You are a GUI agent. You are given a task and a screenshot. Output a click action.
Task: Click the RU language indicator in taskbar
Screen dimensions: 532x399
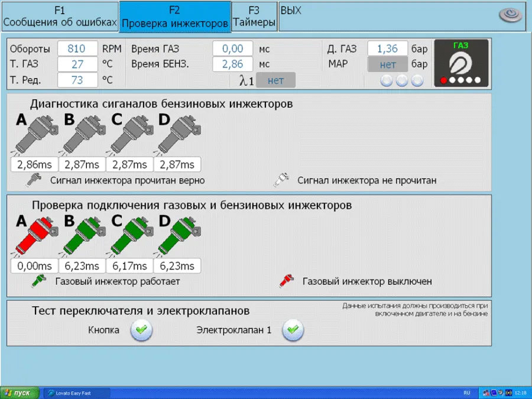pyautogui.click(x=467, y=393)
